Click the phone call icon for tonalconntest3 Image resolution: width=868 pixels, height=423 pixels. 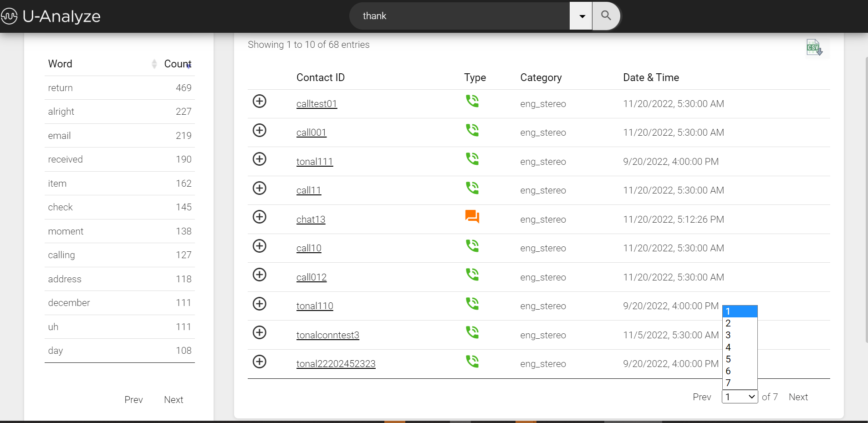click(x=472, y=332)
